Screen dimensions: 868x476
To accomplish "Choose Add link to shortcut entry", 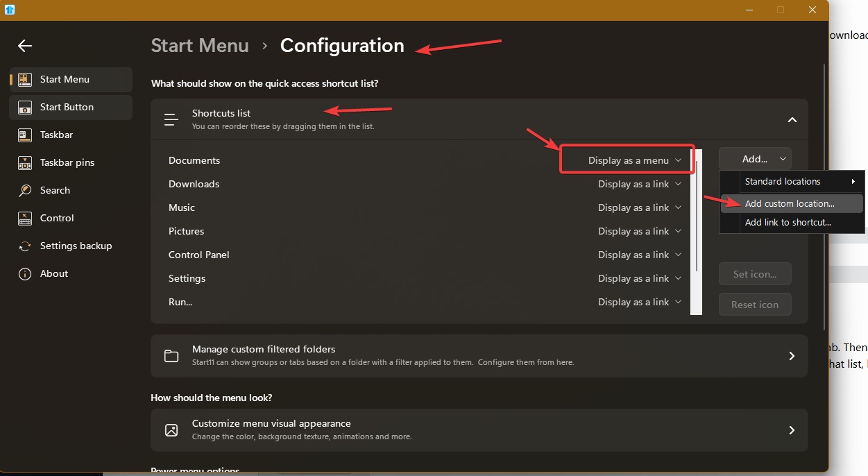I will [x=792, y=223].
